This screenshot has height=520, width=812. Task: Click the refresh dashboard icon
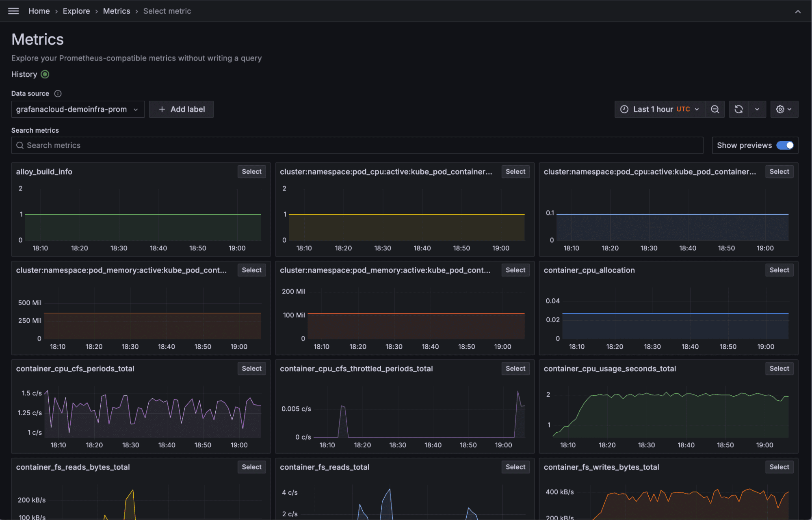738,109
